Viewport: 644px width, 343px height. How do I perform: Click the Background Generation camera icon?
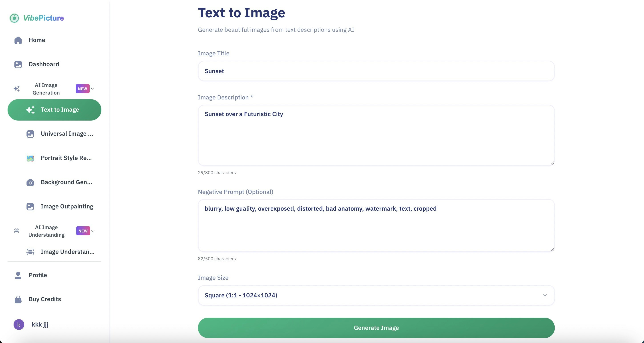coord(30,182)
